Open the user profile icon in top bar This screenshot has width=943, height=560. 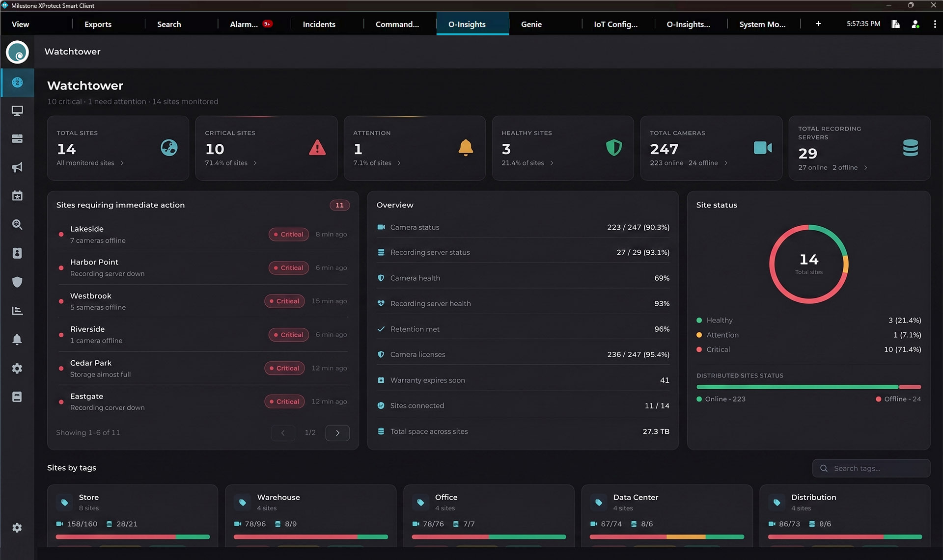[915, 24]
